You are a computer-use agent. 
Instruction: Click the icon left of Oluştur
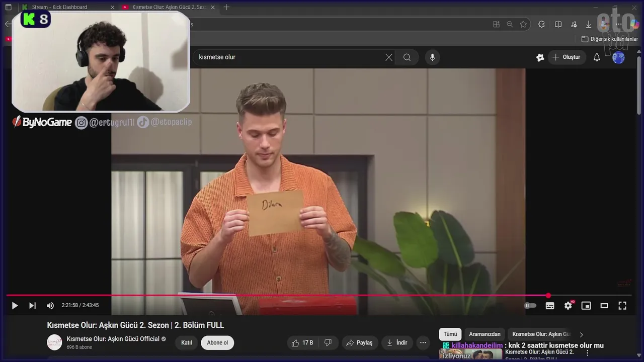540,57
